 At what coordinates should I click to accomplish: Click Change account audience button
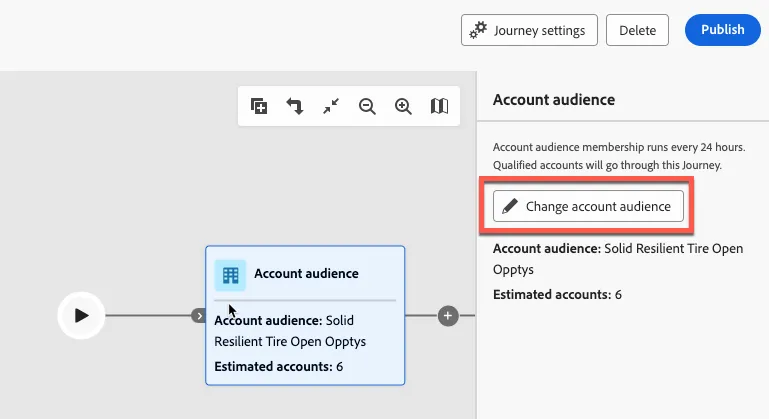click(x=588, y=206)
